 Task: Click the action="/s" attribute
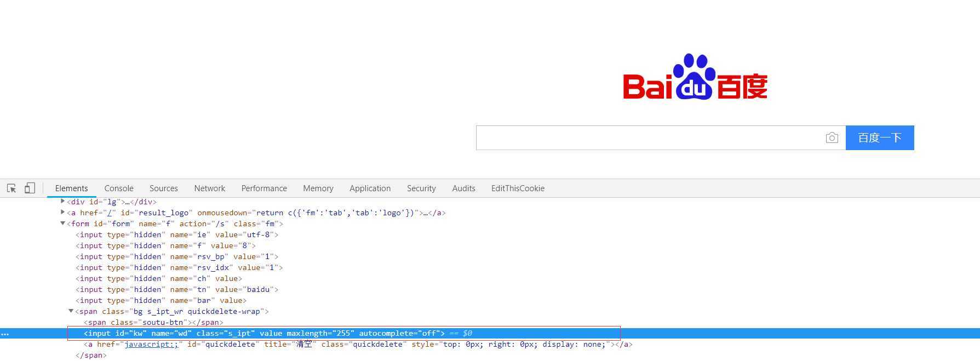click(204, 224)
